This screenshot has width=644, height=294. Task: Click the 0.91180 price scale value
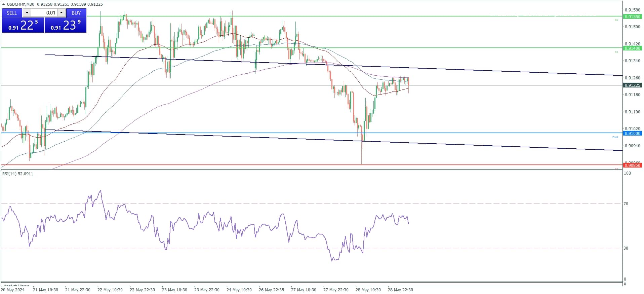632,95
